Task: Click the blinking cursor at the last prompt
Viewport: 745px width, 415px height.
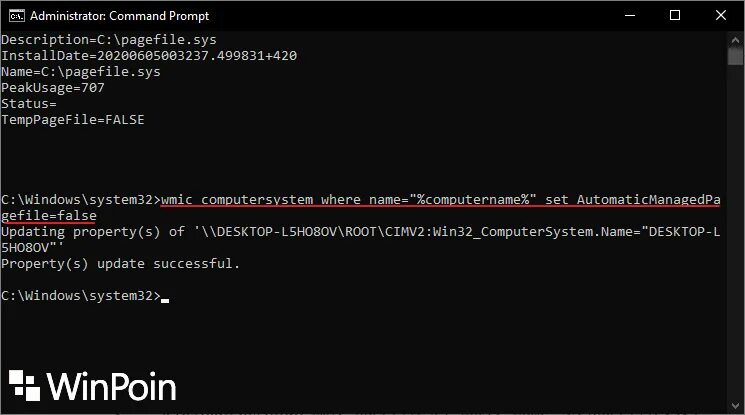Action: click(x=165, y=298)
